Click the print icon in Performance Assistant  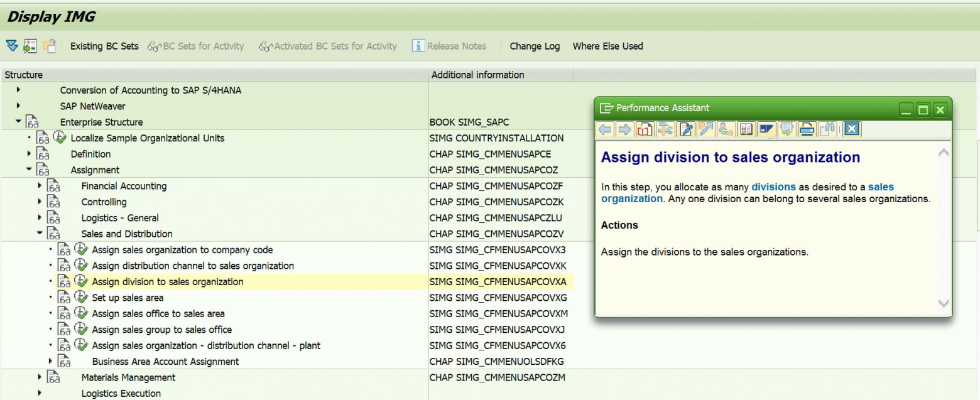pyautogui.click(x=807, y=130)
